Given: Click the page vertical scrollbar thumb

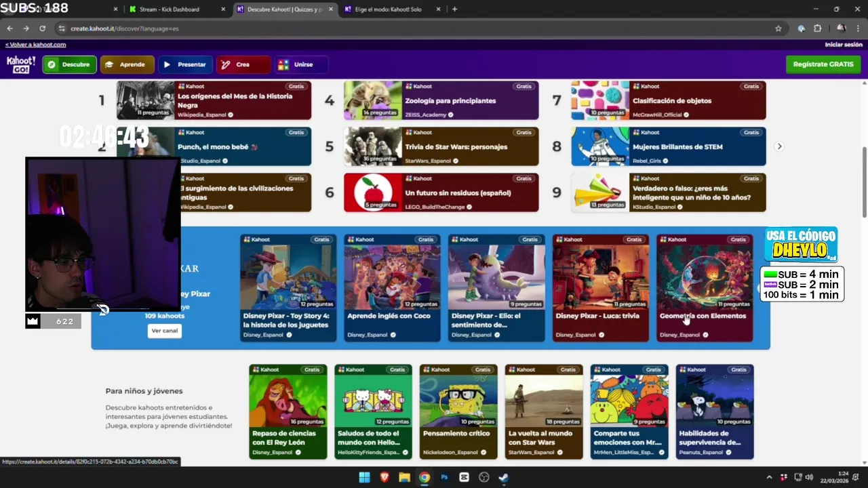Looking at the screenshot, I should (x=864, y=182).
